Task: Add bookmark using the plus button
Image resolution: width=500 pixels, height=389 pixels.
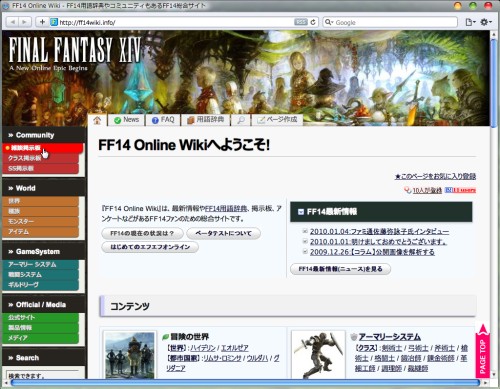Action: (x=42, y=22)
